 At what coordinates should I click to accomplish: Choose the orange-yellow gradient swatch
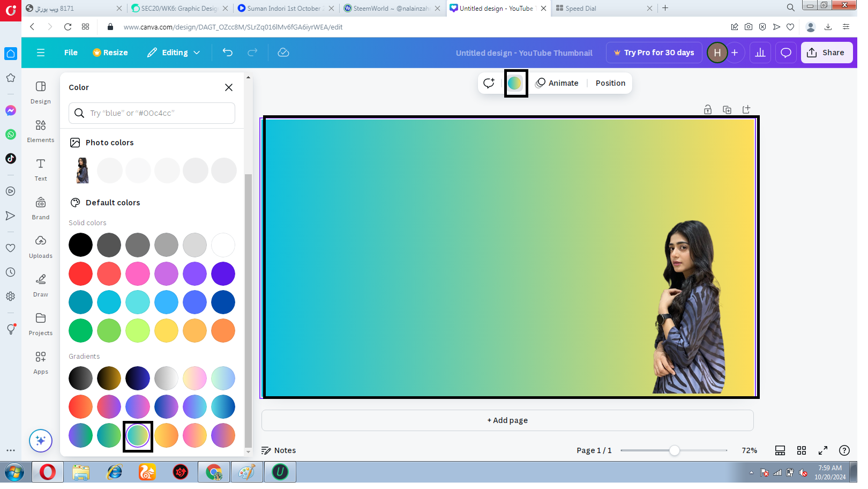(x=166, y=435)
